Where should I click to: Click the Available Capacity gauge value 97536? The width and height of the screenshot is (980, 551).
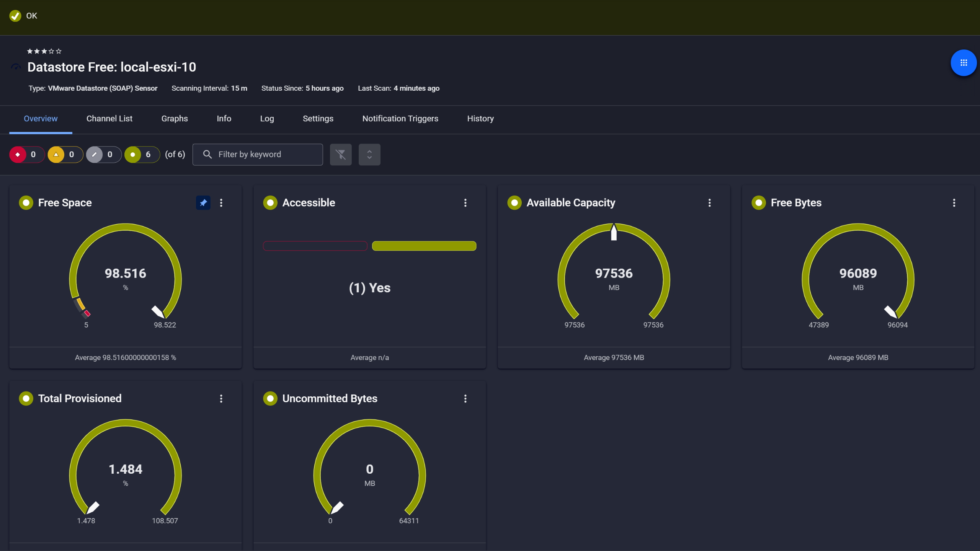pyautogui.click(x=614, y=273)
